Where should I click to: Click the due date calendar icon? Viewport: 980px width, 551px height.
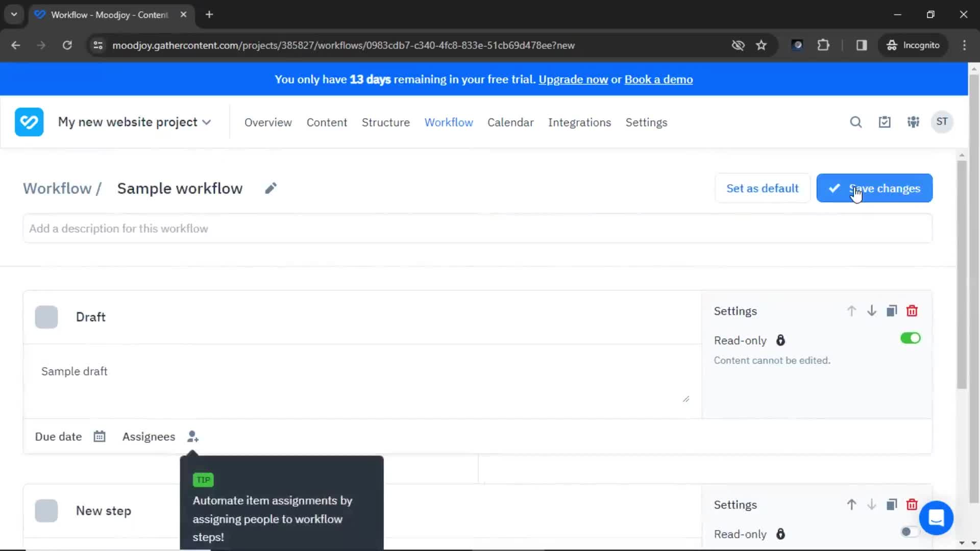point(100,437)
